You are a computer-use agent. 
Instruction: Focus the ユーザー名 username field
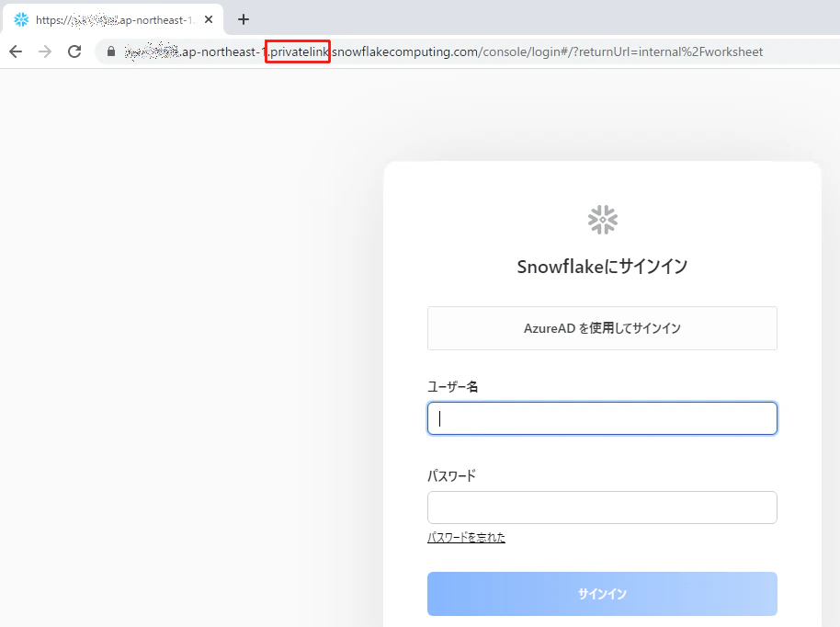point(602,418)
